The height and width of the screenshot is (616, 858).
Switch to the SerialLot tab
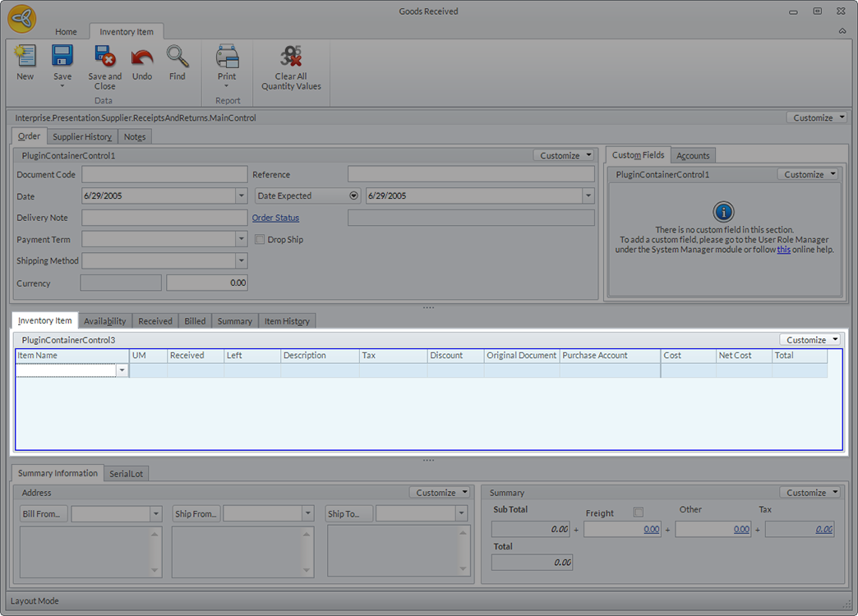(x=126, y=474)
